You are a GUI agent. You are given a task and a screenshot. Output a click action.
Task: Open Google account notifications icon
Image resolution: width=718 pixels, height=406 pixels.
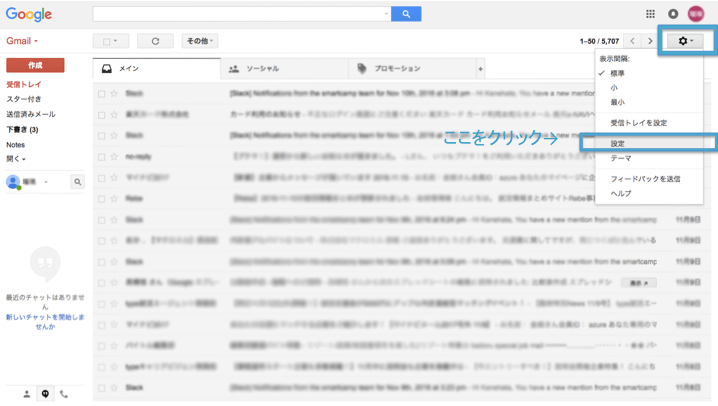pyautogui.click(x=673, y=14)
